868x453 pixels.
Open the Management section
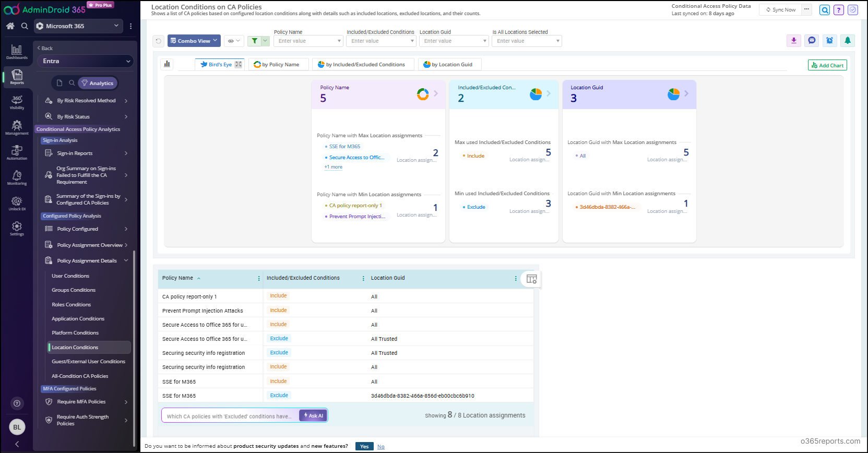tap(17, 128)
